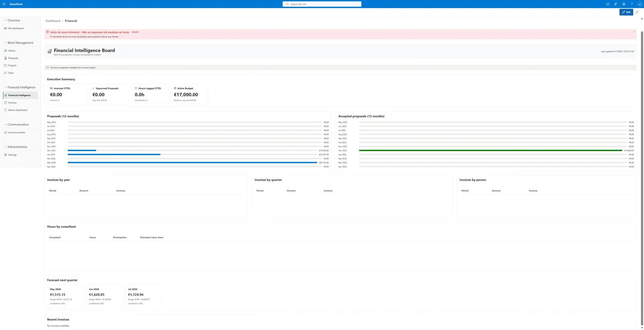Open the SharePoint app launcher grid
This screenshot has height=330, width=644.
click(x=4, y=4)
